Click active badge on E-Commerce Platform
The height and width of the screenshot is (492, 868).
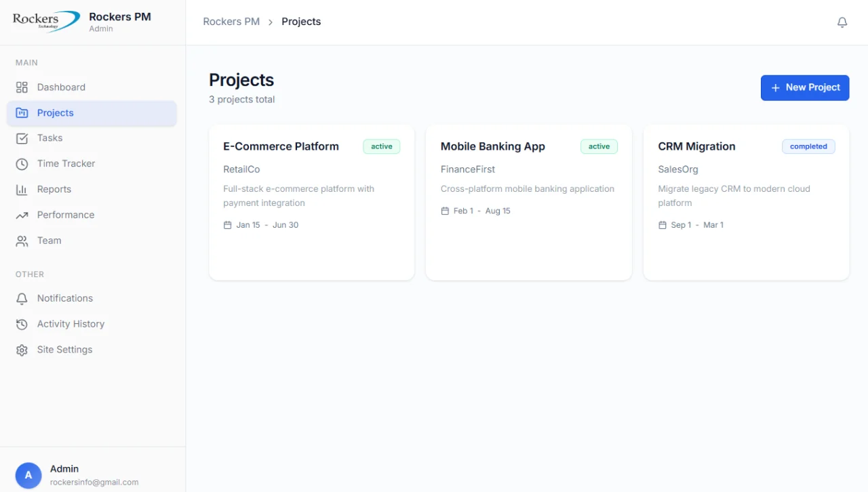pos(382,146)
